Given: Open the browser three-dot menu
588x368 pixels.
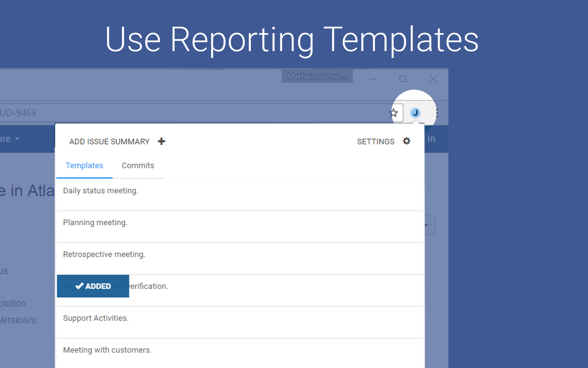Looking at the screenshot, I should point(436,113).
